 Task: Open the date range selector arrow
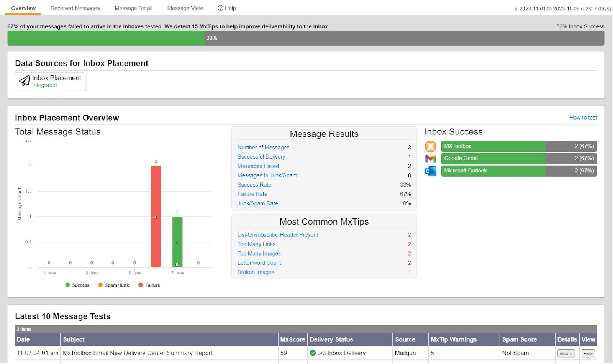pos(516,9)
